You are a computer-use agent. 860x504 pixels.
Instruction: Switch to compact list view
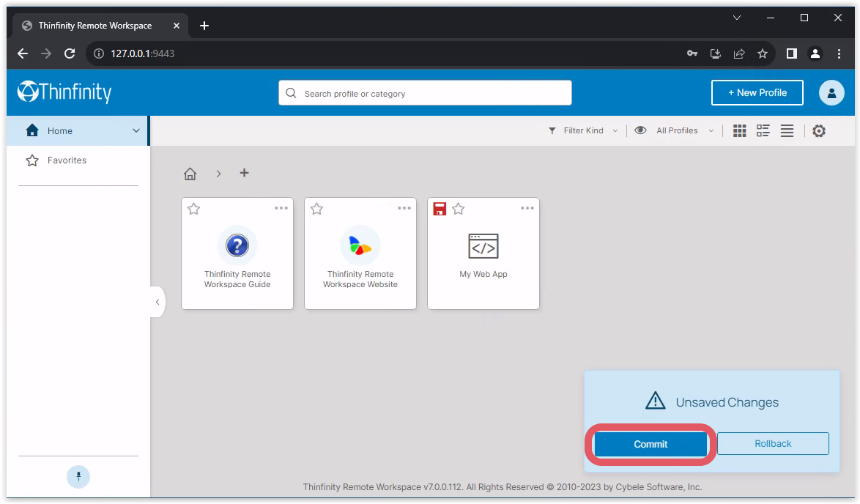(787, 130)
